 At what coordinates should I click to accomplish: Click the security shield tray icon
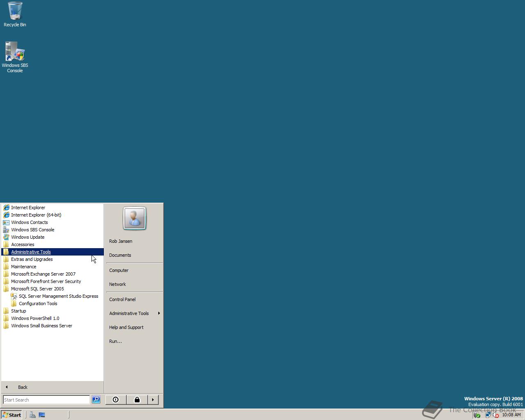point(477,415)
